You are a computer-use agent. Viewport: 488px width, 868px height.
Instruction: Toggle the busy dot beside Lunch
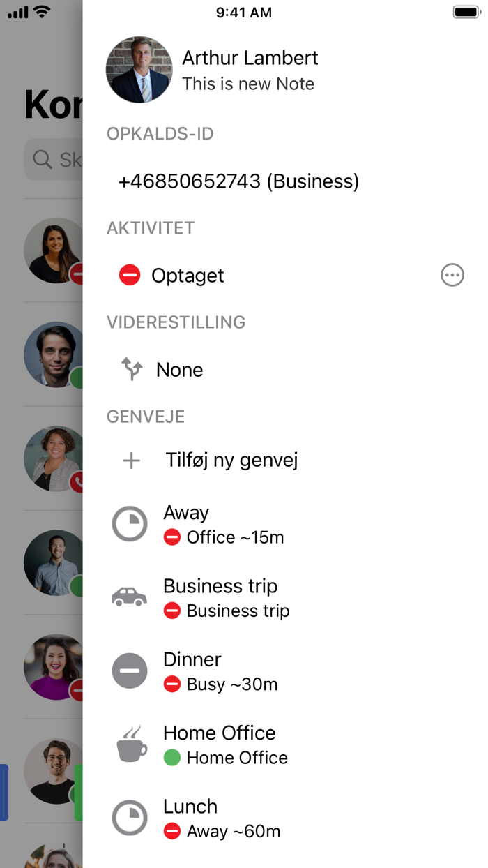pos(171,831)
